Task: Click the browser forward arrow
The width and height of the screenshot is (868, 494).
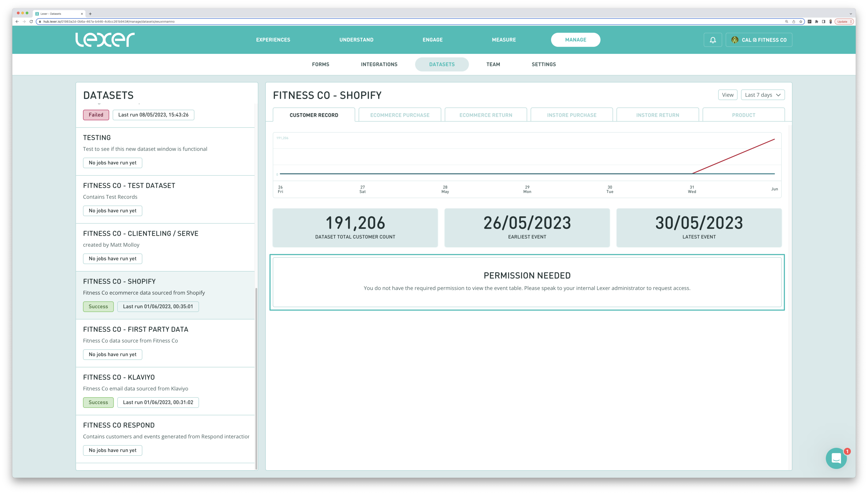Action: (x=24, y=21)
